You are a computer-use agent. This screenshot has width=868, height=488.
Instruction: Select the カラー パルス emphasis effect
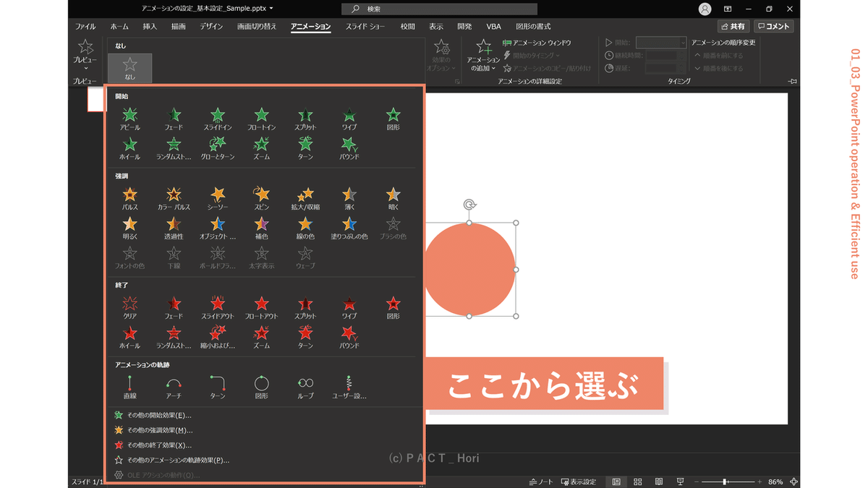[174, 199]
